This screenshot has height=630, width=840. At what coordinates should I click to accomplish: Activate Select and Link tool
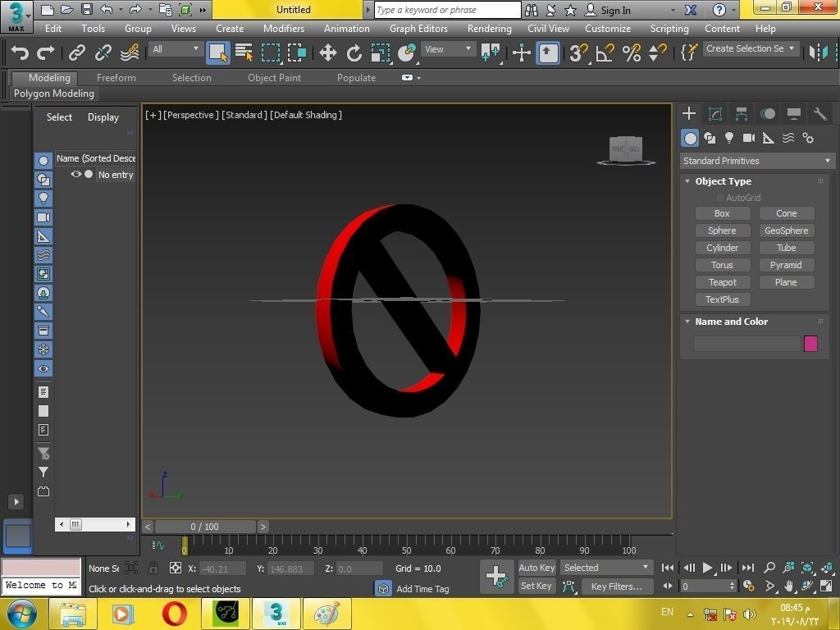(76, 52)
